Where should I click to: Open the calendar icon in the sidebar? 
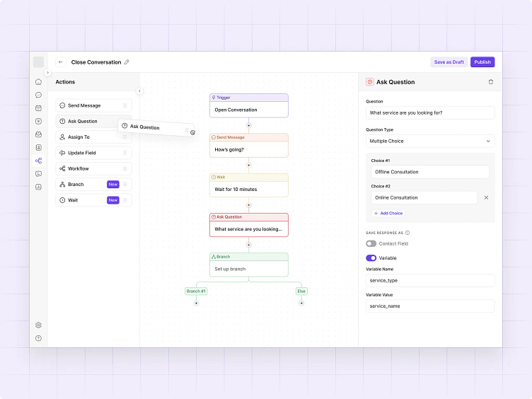(x=38, y=108)
